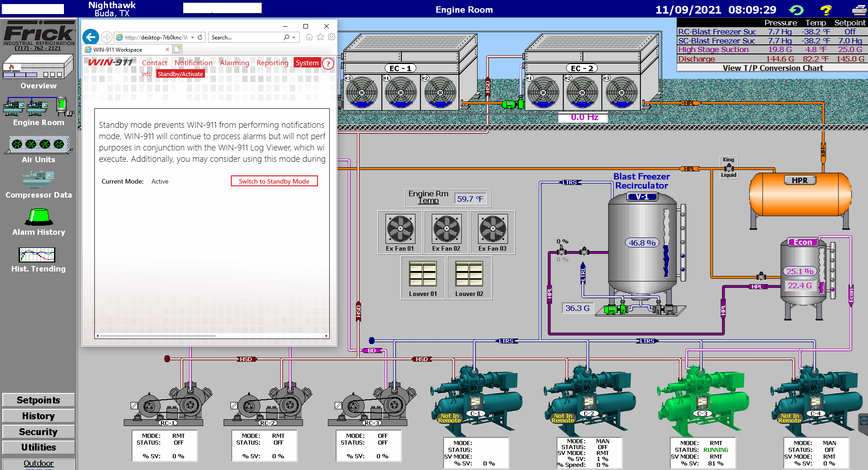Viewport: 868px width, 470px height.
Task: Expand the address bar dropdown arrow
Action: tap(192, 37)
